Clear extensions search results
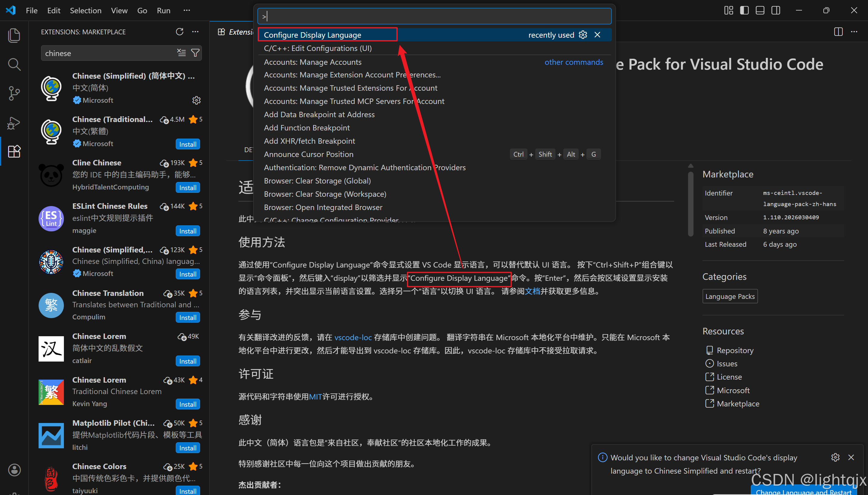Screen dimensions: 868x495 tap(181, 53)
